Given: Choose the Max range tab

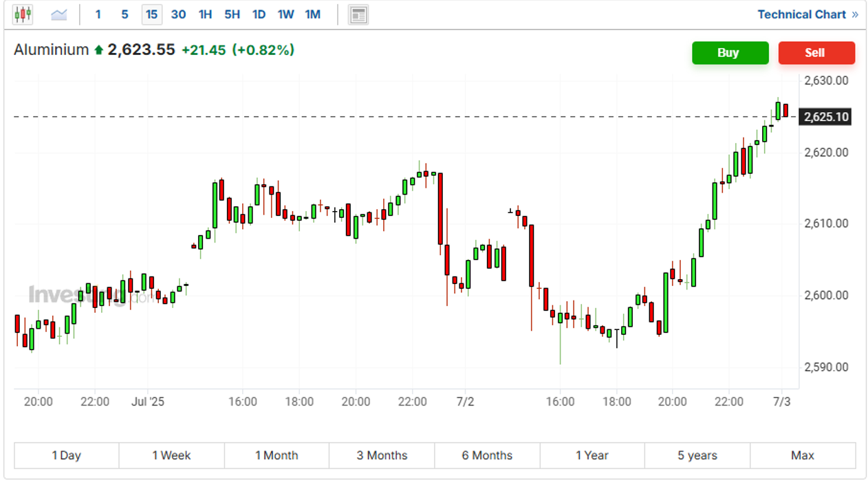Looking at the screenshot, I should click(x=803, y=455).
